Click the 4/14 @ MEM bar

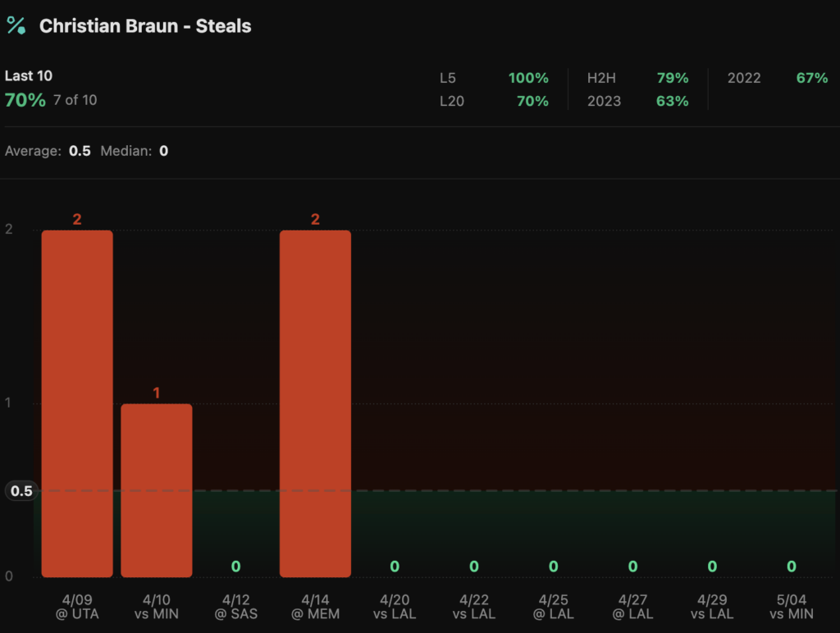click(x=315, y=403)
